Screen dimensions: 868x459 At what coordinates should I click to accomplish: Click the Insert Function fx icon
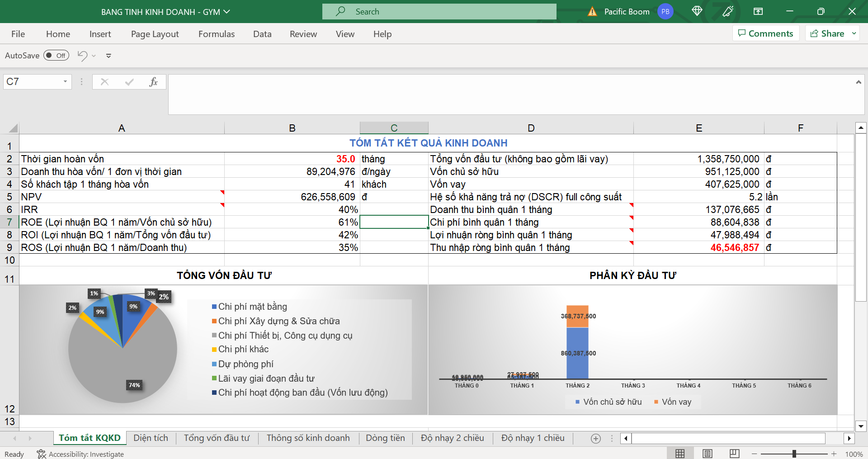(x=153, y=82)
